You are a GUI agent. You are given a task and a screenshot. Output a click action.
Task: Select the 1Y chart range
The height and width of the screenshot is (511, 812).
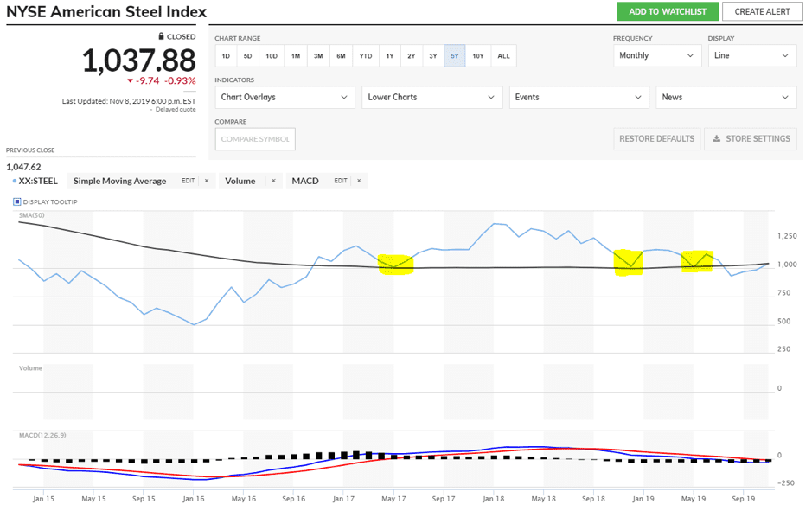(389, 56)
